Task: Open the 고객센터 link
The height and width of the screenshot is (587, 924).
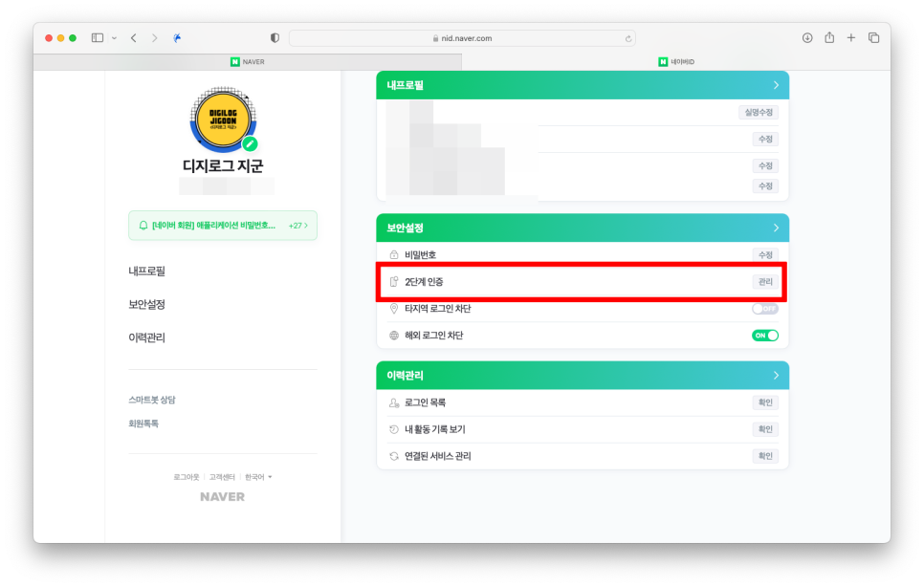Action: click(222, 477)
